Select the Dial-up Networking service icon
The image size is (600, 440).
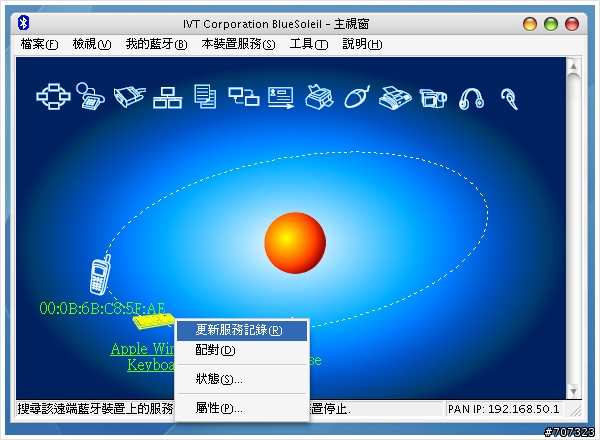point(90,96)
